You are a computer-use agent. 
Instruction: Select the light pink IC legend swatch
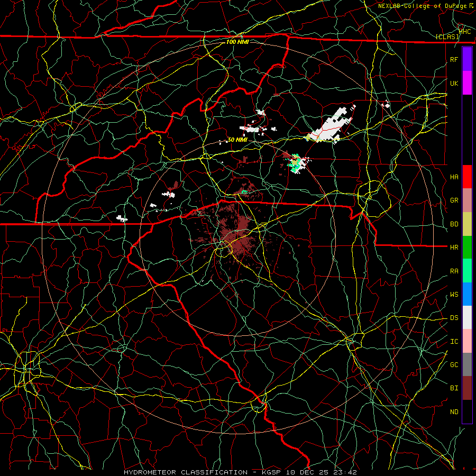click(x=467, y=341)
